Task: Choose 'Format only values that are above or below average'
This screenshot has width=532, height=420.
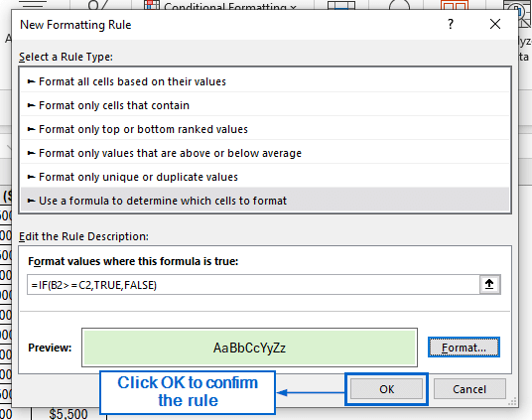Action: point(265,153)
